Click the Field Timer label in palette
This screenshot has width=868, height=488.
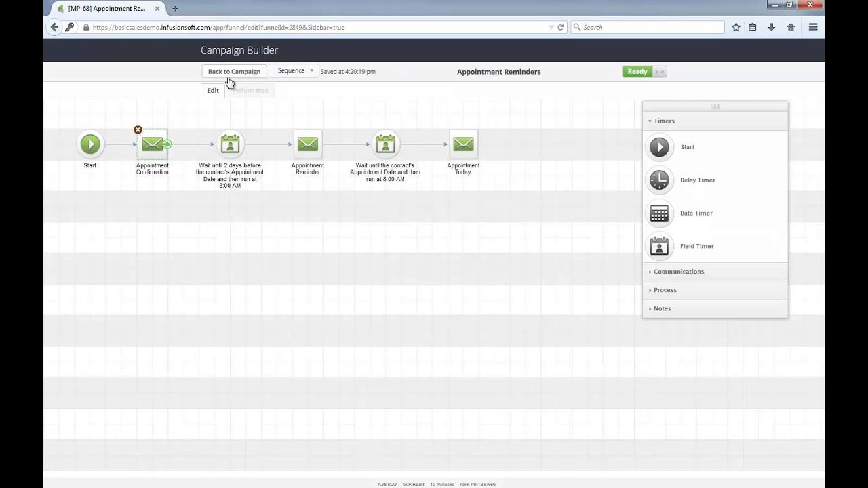click(697, 247)
